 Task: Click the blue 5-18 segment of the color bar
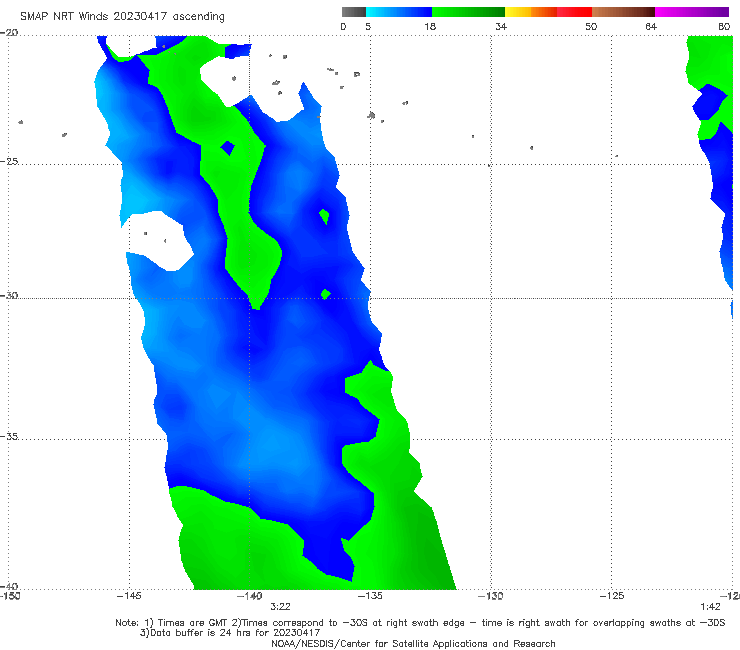click(399, 12)
